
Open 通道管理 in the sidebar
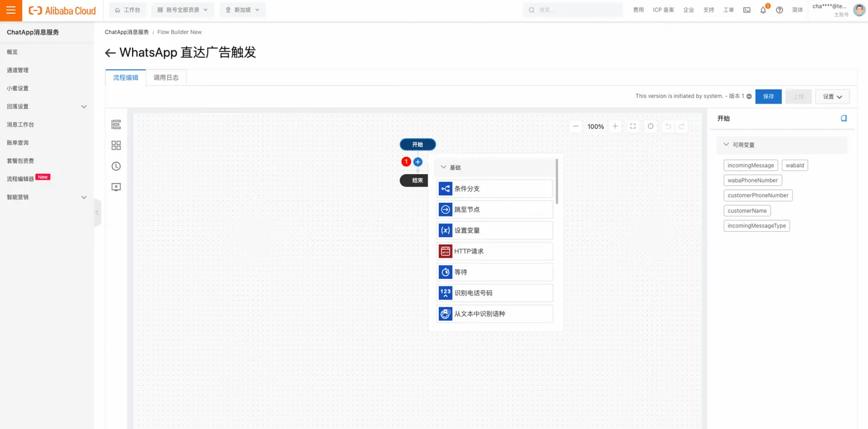tap(17, 70)
